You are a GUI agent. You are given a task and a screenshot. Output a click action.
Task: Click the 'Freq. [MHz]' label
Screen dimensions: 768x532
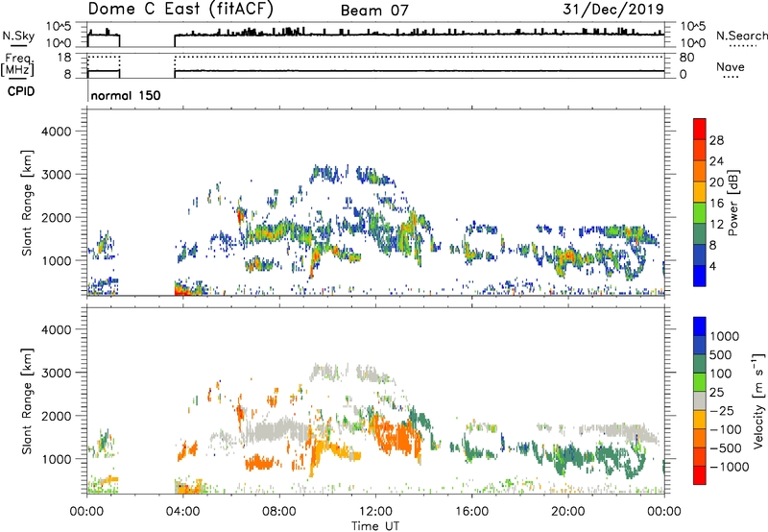[17, 64]
